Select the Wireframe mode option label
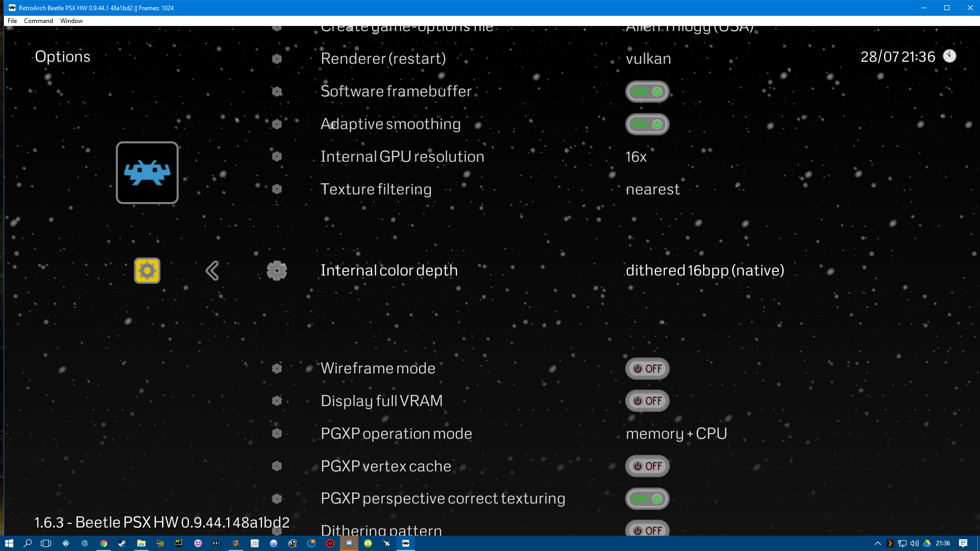The width and height of the screenshot is (980, 551). point(378,368)
